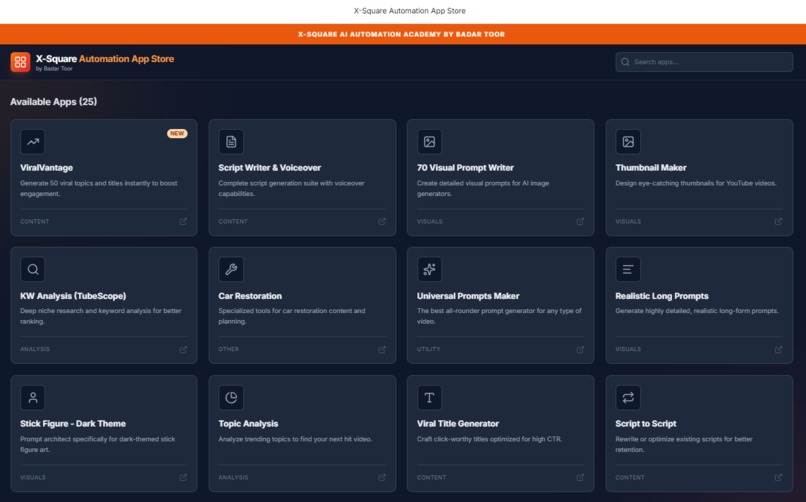Image resolution: width=806 pixels, height=502 pixels.
Task: Click the Stick Figure - Dark Theme title
Action: pos(73,423)
